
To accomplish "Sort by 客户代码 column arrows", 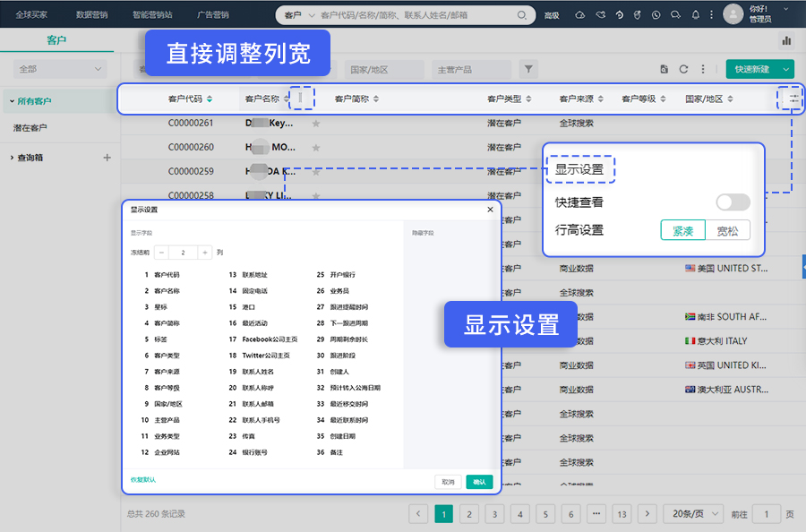I will pyautogui.click(x=210, y=99).
